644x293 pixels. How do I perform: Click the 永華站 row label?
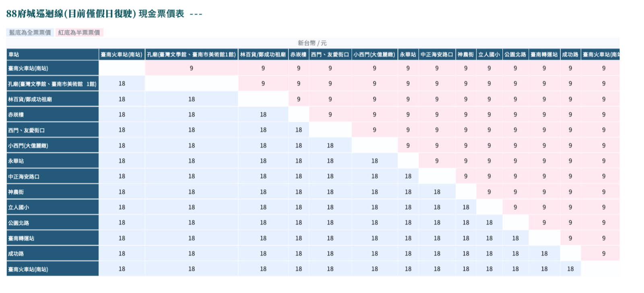pyautogui.click(x=53, y=161)
